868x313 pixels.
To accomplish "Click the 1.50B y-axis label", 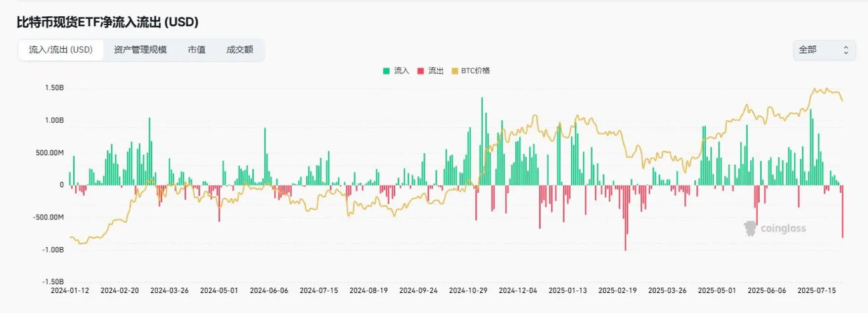I will pos(54,88).
